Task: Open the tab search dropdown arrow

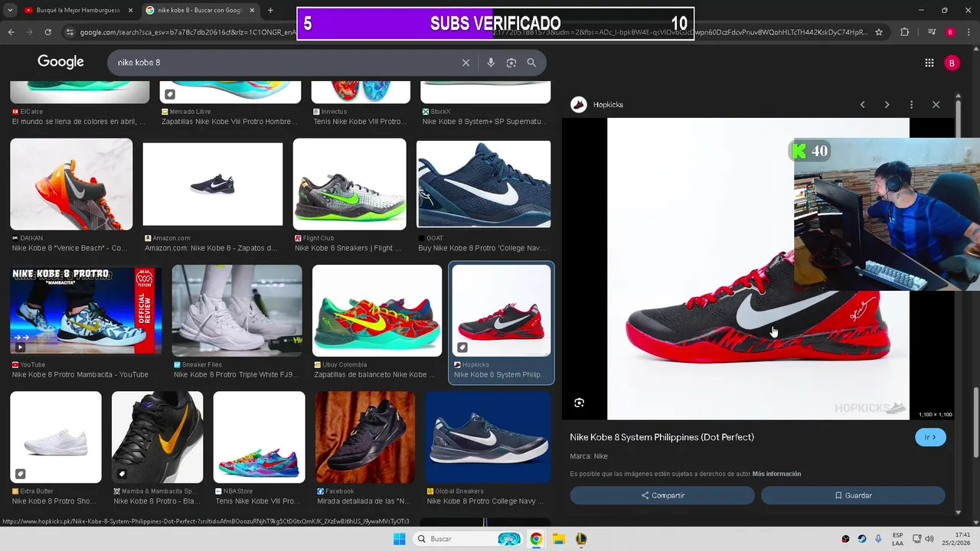Action: (x=10, y=10)
